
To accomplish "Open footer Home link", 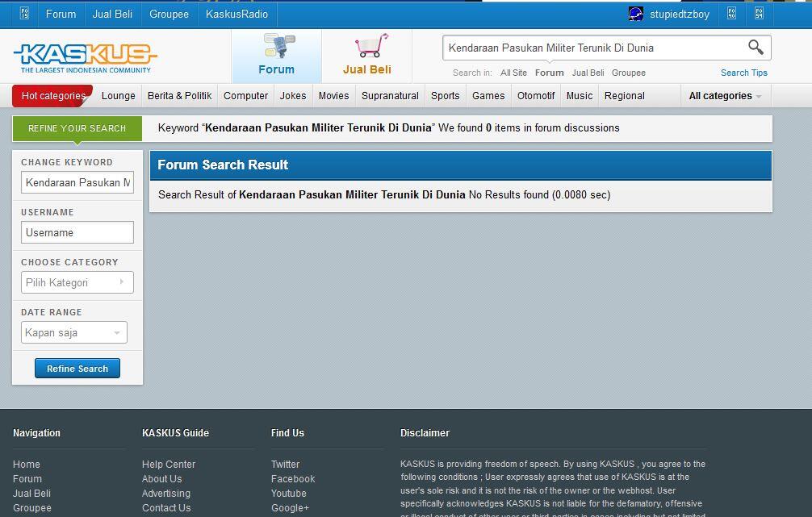I will 27,465.
